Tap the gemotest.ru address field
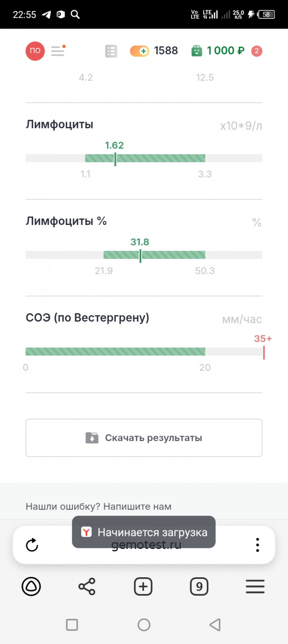The height and width of the screenshot is (644, 288). point(147,545)
